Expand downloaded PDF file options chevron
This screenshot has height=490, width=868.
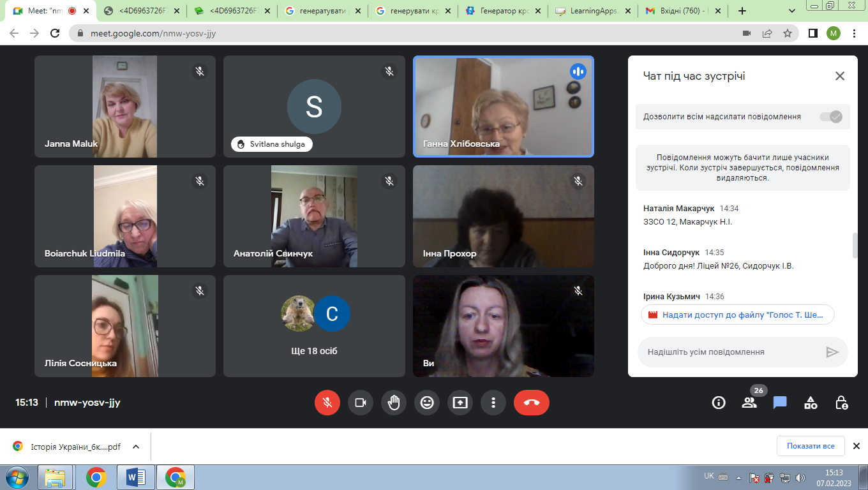136,447
